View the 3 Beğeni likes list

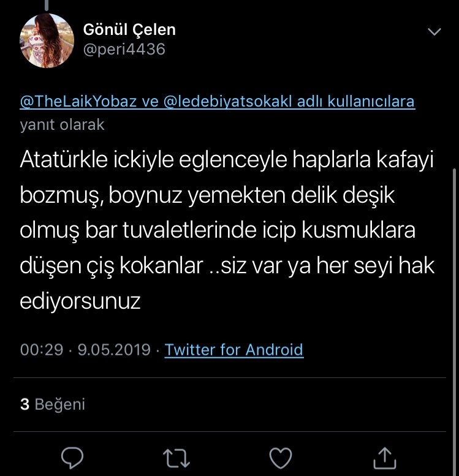click(x=53, y=404)
